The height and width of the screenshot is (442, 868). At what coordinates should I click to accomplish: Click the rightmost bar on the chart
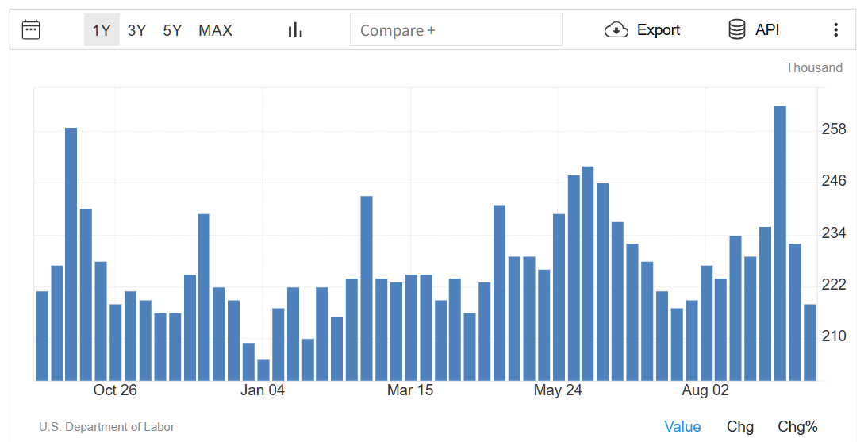point(809,342)
